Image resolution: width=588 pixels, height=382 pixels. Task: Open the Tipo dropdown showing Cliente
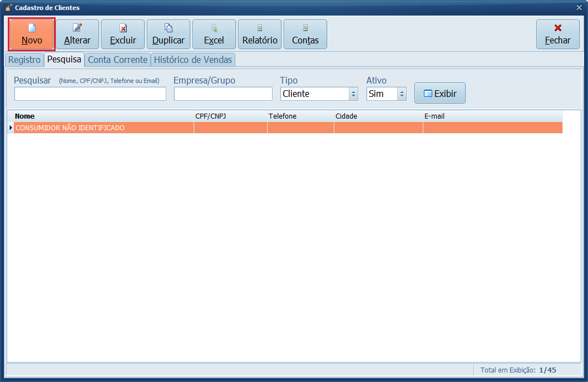pyautogui.click(x=319, y=94)
